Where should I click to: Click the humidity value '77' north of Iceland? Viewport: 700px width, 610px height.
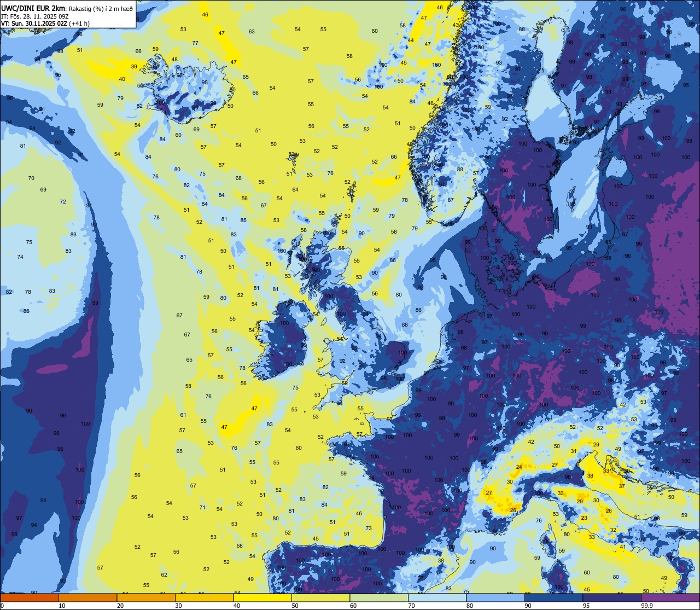[195, 43]
